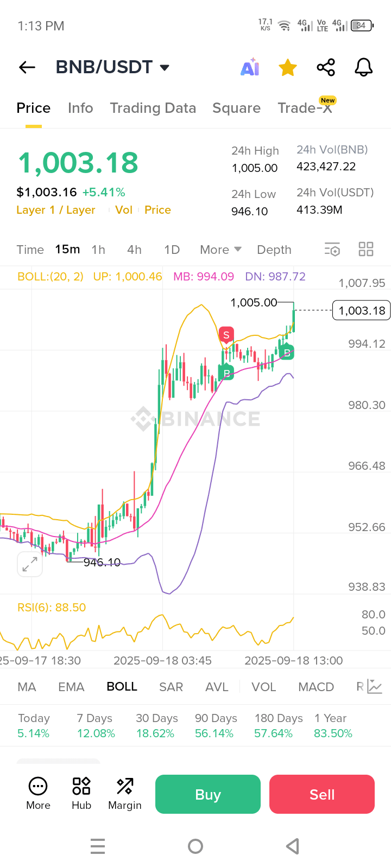The height and width of the screenshot is (868, 391).
Task: Select the 1D chart interval
Action: (172, 250)
